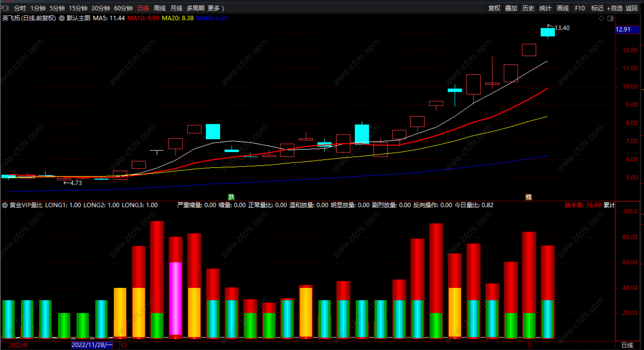Screen dimensions: 644x350
Task: Click the 4.73 low price annotation
Action: pos(76,183)
